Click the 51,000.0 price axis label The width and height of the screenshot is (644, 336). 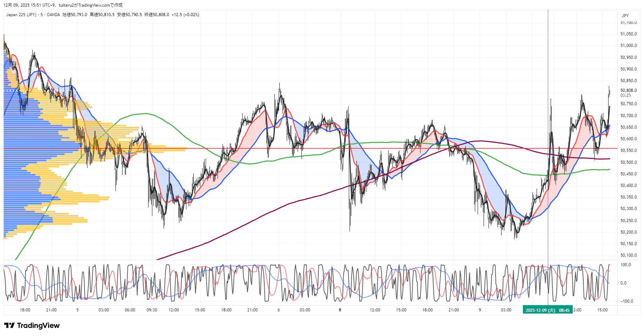coord(628,46)
